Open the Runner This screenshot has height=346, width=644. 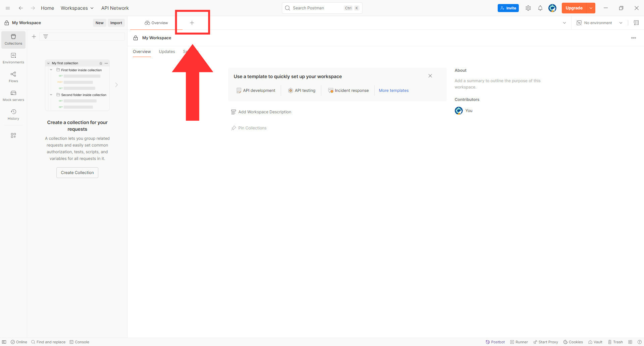519,342
